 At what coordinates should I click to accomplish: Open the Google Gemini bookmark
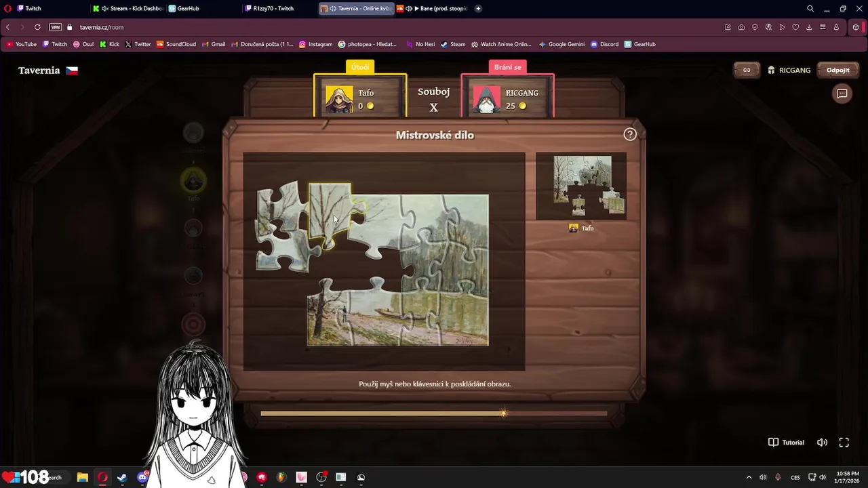[x=561, y=44]
